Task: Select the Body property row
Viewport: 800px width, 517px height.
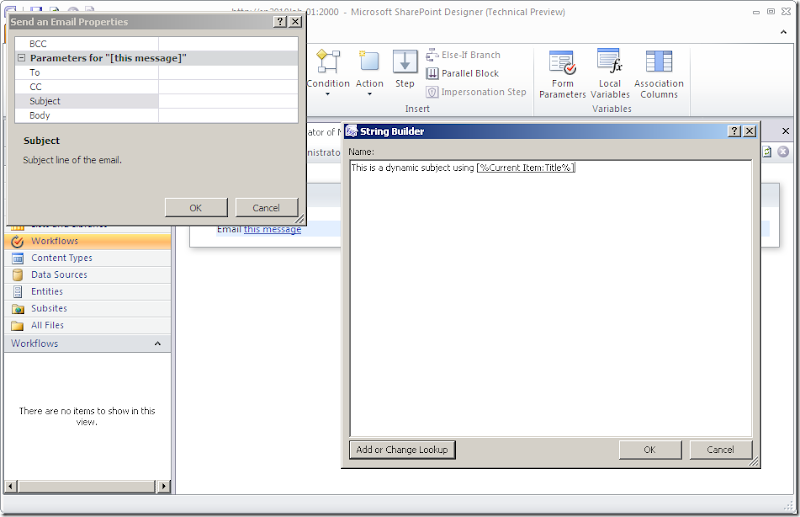Action: (x=156, y=115)
